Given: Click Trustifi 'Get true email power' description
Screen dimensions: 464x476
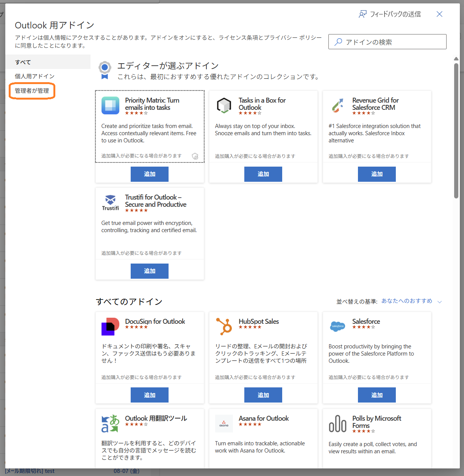Looking at the screenshot, I should tap(149, 226).
